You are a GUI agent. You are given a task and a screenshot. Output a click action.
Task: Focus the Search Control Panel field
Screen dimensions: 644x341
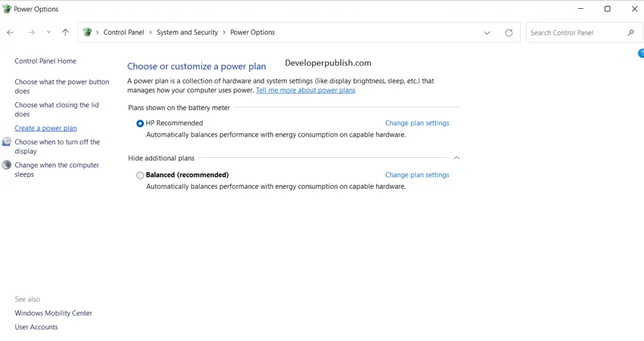(584, 33)
